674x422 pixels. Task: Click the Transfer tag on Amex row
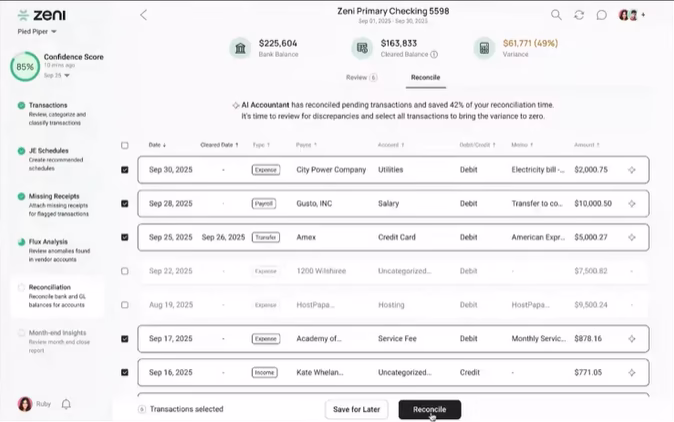(266, 237)
